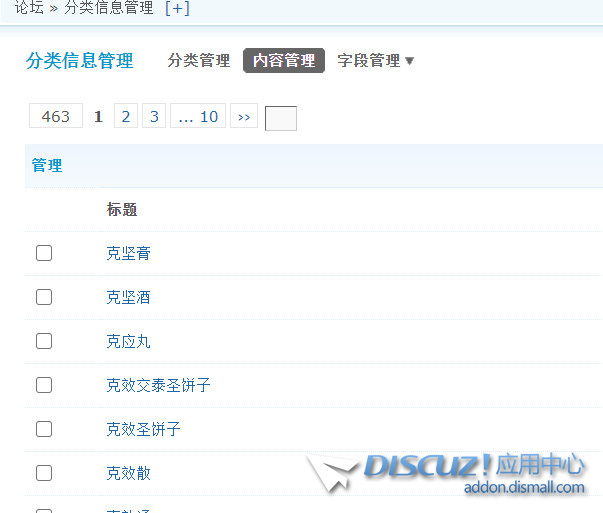
Task: Check the box for 克坚膏
Action: 44,253
